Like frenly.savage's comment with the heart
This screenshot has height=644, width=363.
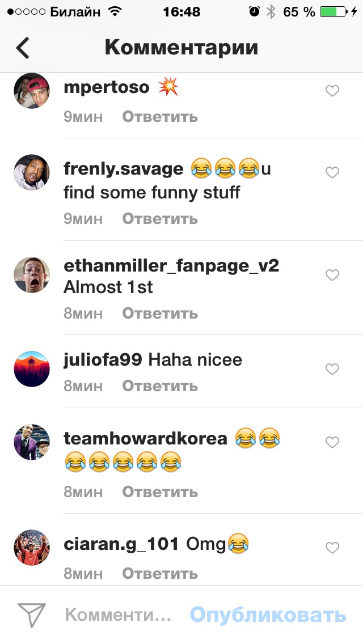[x=332, y=172]
